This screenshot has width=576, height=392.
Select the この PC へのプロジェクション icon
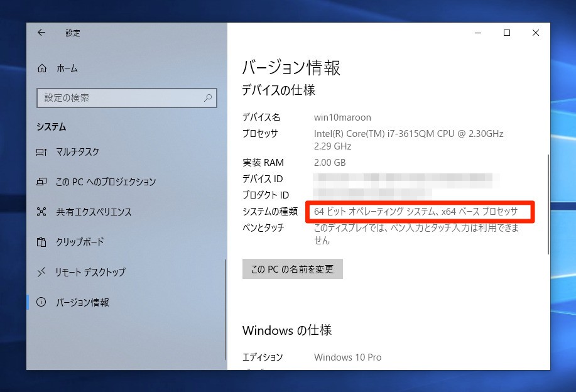click(42, 182)
